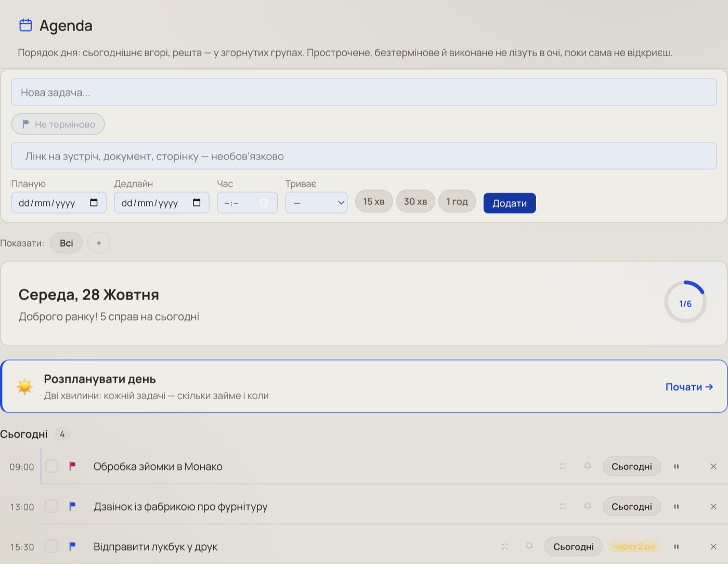Open date menu Сьогодні for Відправити лукбук
This screenshot has height=564, width=728.
(574, 546)
